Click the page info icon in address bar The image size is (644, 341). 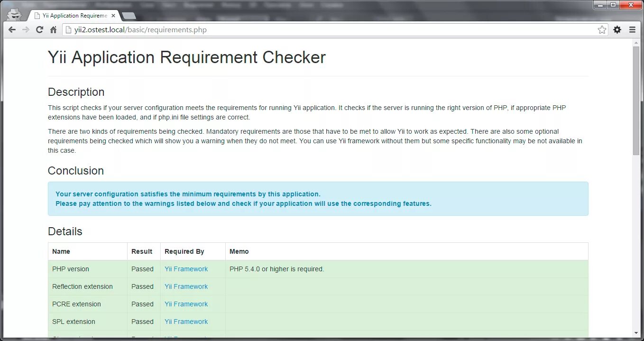[x=68, y=30]
